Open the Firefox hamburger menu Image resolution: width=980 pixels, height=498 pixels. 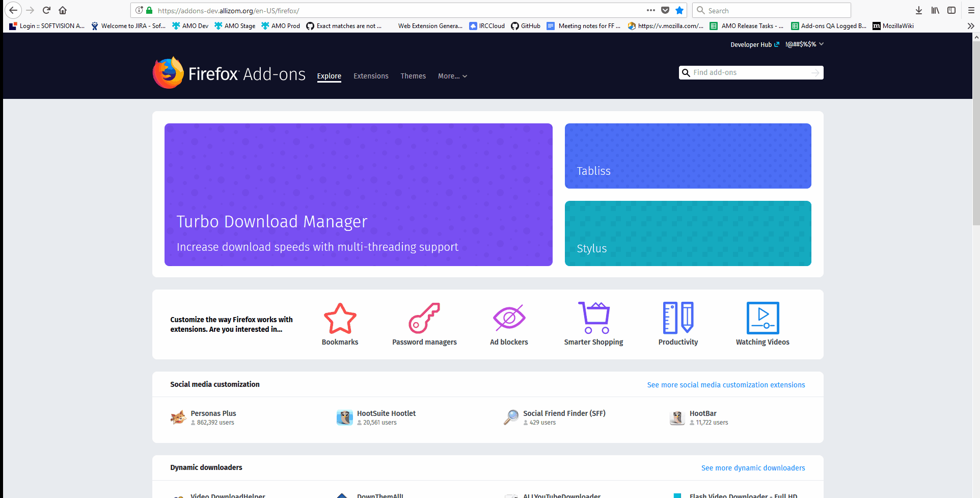click(971, 10)
